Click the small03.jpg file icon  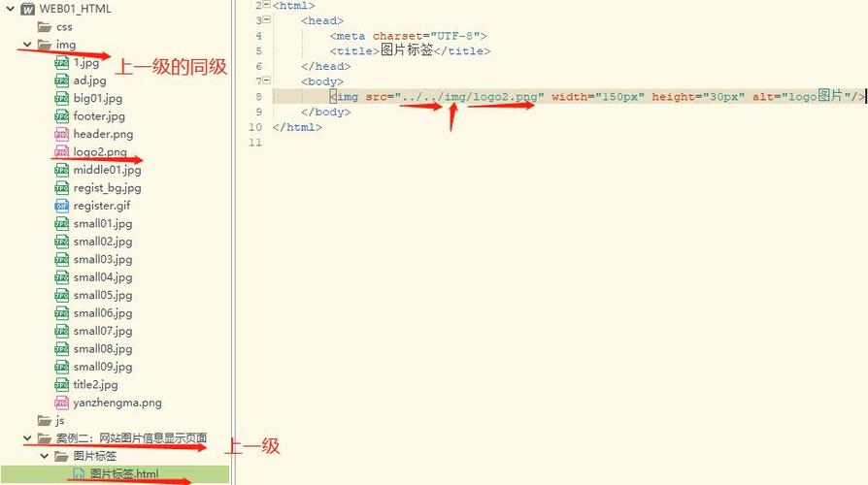tap(61, 259)
